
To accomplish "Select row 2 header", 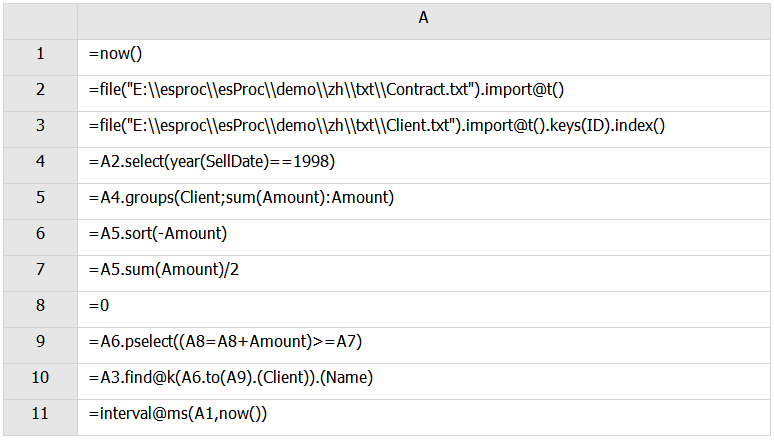I will click(x=40, y=93).
